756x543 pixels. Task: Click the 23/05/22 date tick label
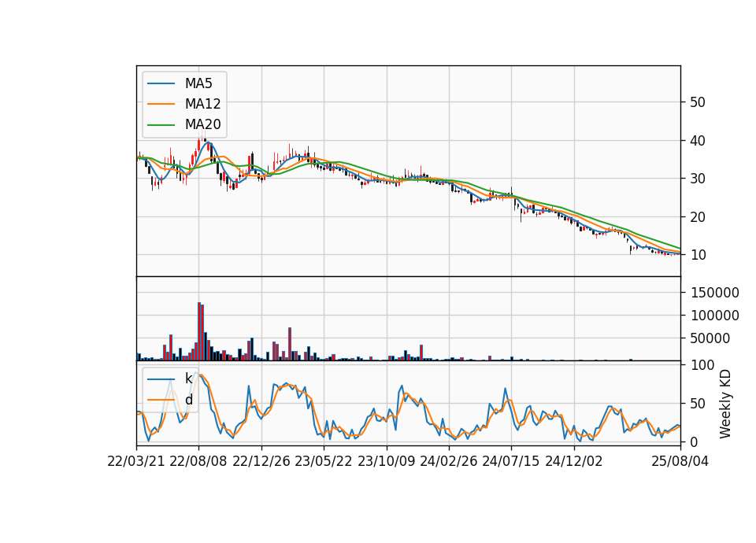click(324, 461)
